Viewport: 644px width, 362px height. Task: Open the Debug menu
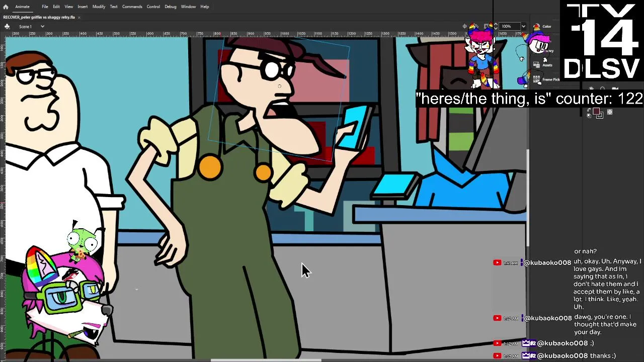(x=171, y=7)
